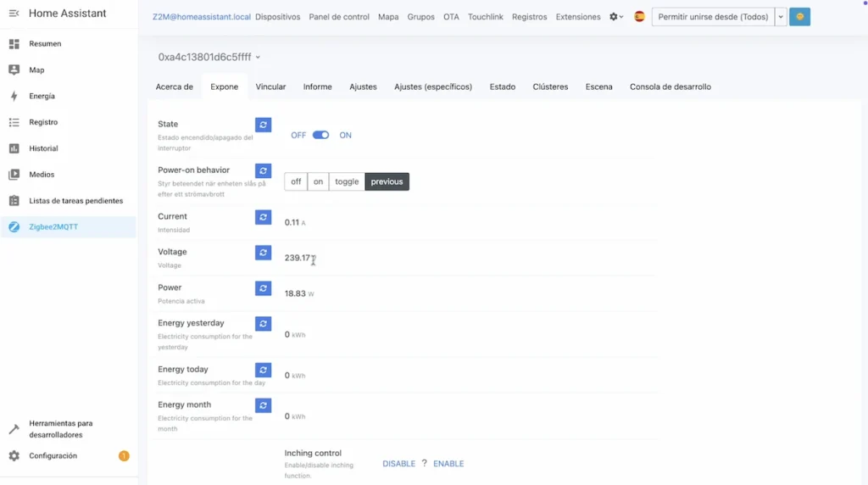Open Z2M@homeassistant.local link

[202, 17]
